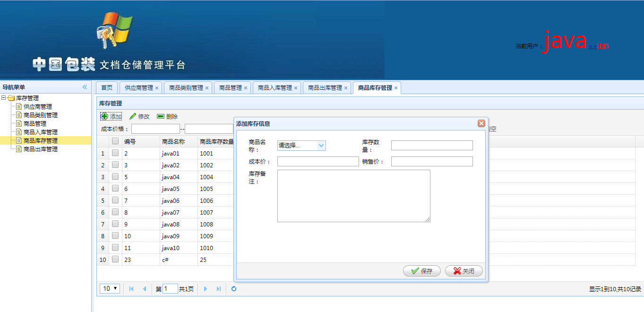Viewport: 644px width, 312px height.
Task: Close the 商品管理 tab
Action: click(x=246, y=88)
